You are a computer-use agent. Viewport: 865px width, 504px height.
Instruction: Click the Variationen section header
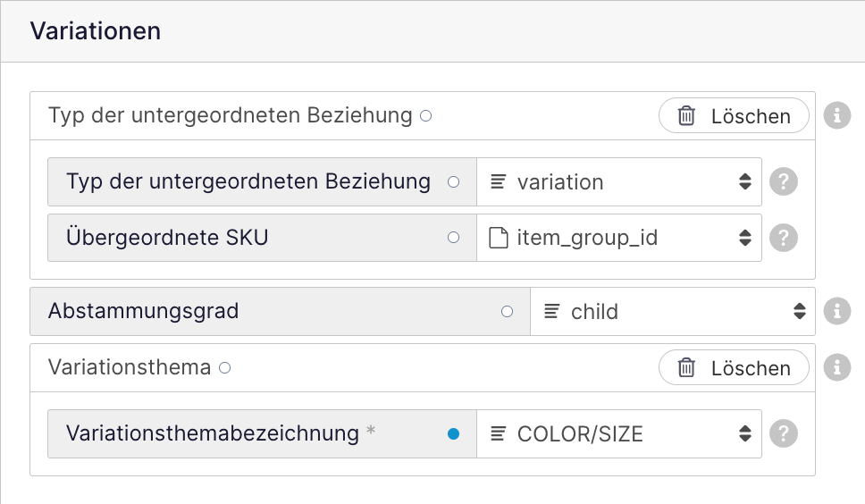point(96,31)
